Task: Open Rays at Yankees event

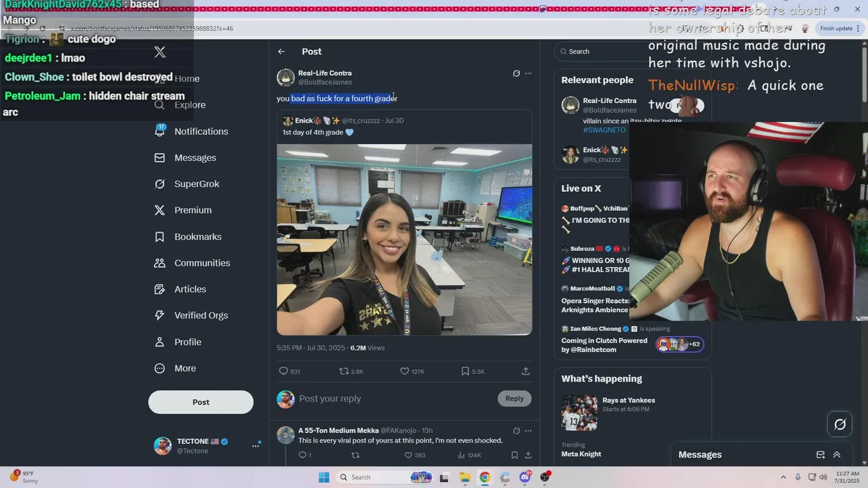Action: (x=633, y=413)
